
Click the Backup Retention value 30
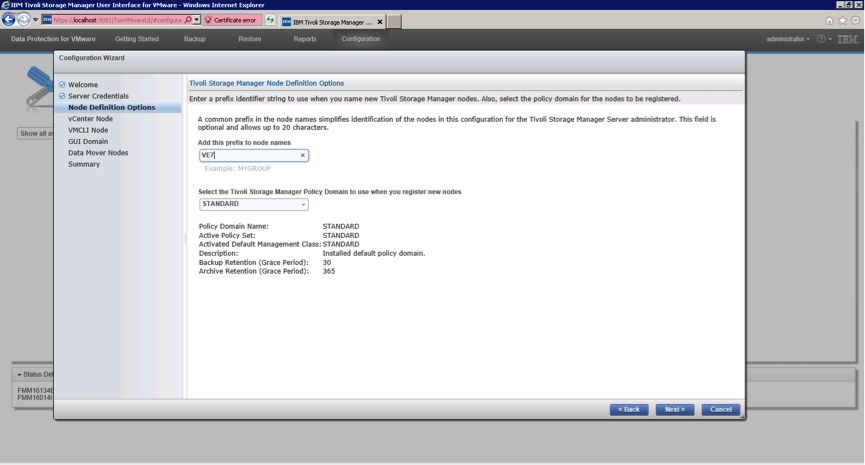coord(327,263)
